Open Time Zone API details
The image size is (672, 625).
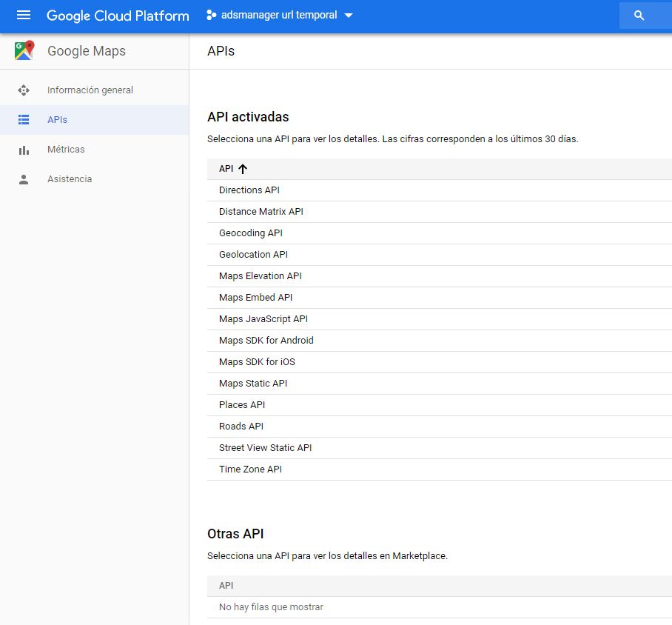[250, 469]
